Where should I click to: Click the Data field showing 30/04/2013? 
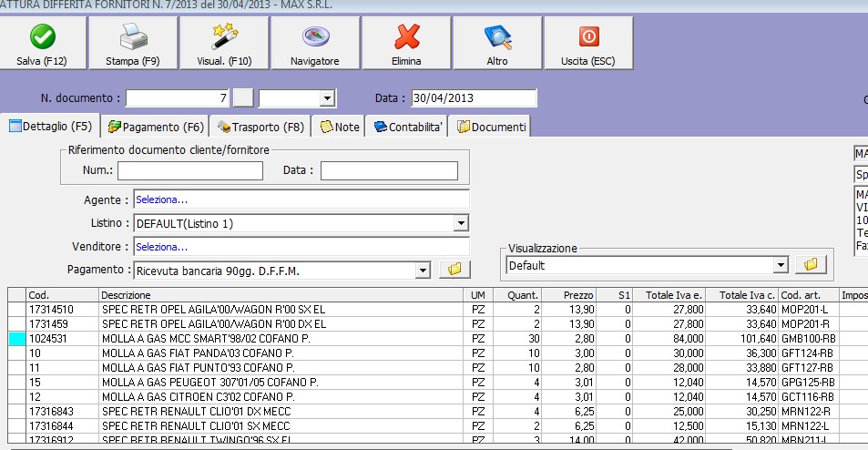pyautogui.click(x=473, y=98)
